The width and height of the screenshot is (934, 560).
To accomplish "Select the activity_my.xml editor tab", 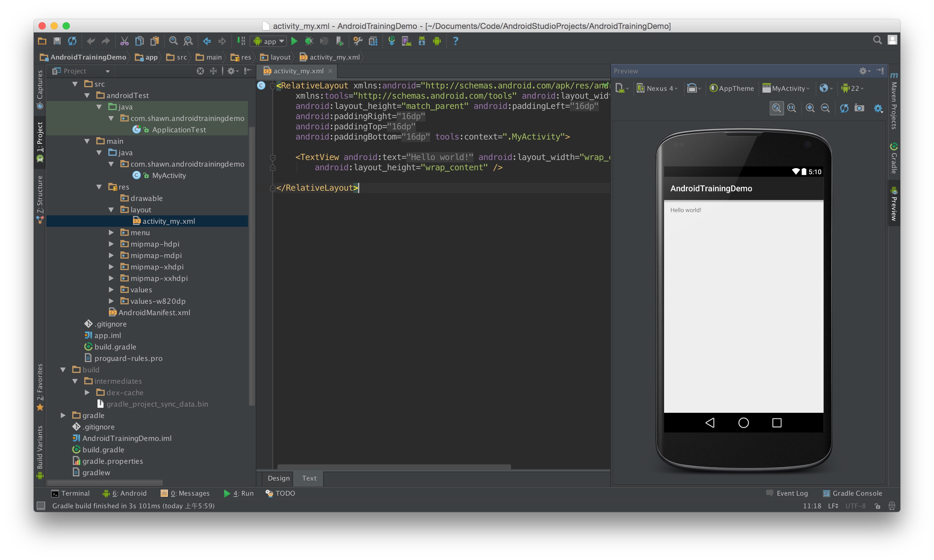I will (298, 71).
